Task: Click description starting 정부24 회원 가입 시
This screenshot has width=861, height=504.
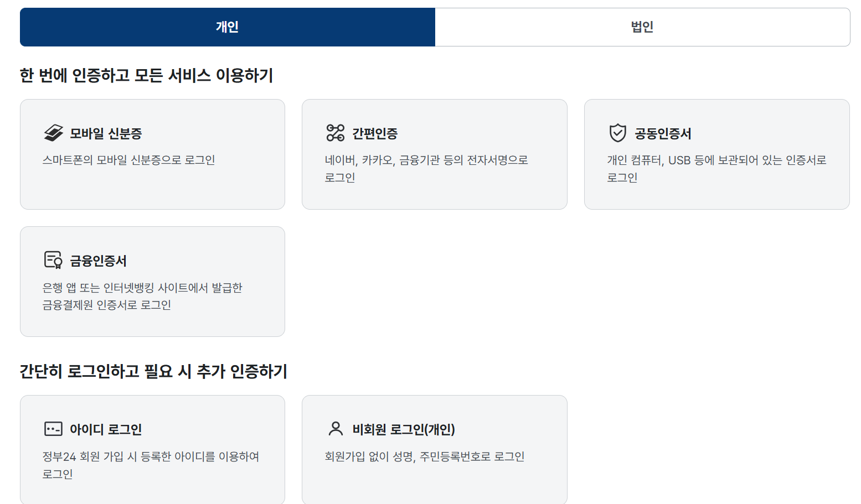Action: pos(151,465)
